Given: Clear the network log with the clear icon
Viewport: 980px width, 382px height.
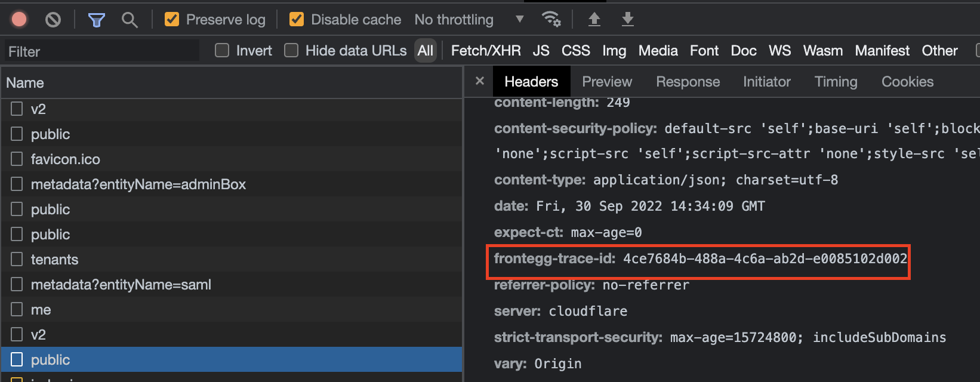Looking at the screenshot, I should click(53, 20).
